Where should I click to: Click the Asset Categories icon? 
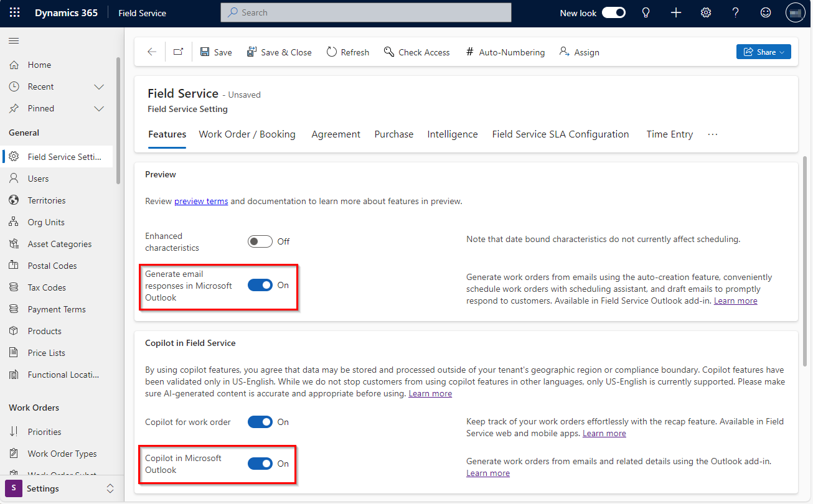pos(14,244)
